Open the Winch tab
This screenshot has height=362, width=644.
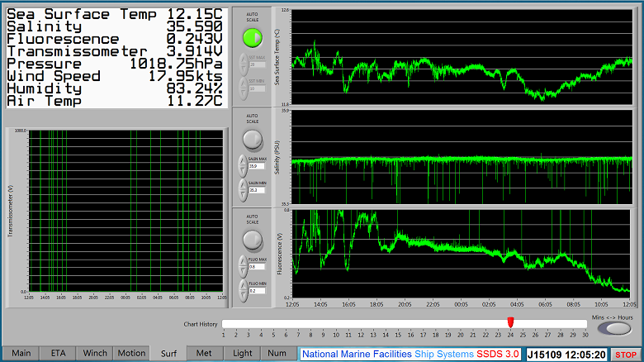[95, 353]
